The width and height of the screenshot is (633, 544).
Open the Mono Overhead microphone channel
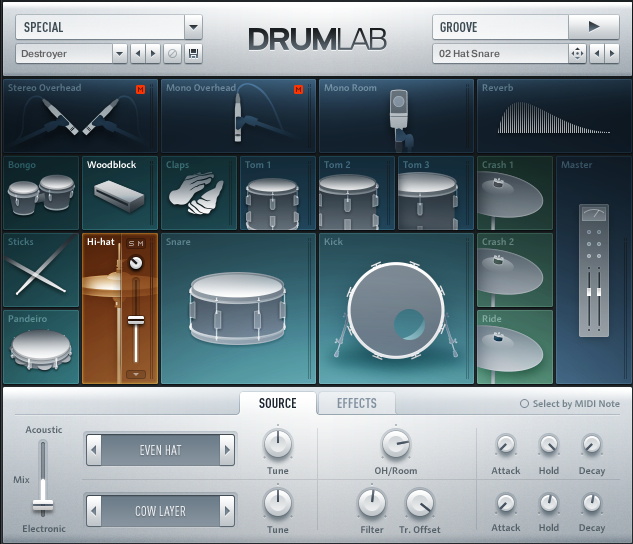coord(238,116)
